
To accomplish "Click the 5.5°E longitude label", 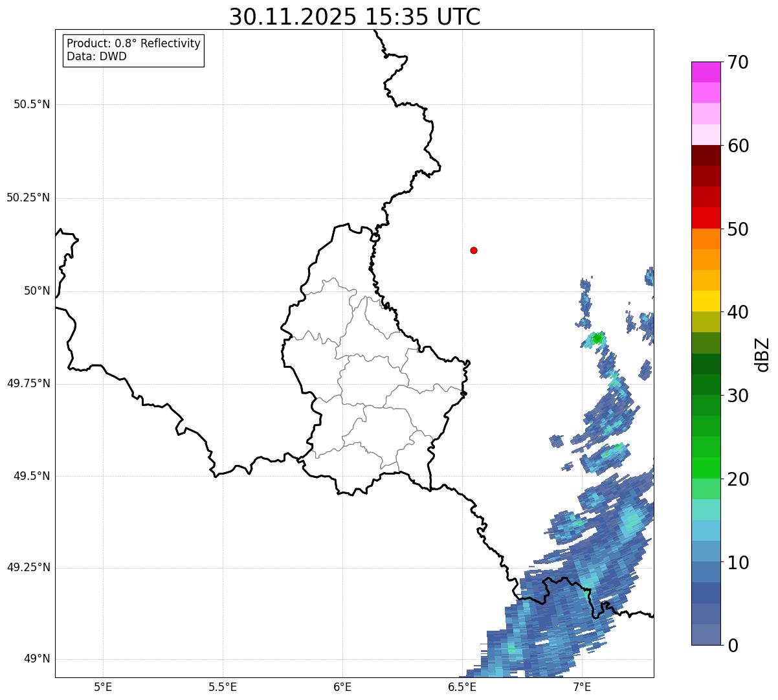I will pyautogui.click(x=223, y=686).
